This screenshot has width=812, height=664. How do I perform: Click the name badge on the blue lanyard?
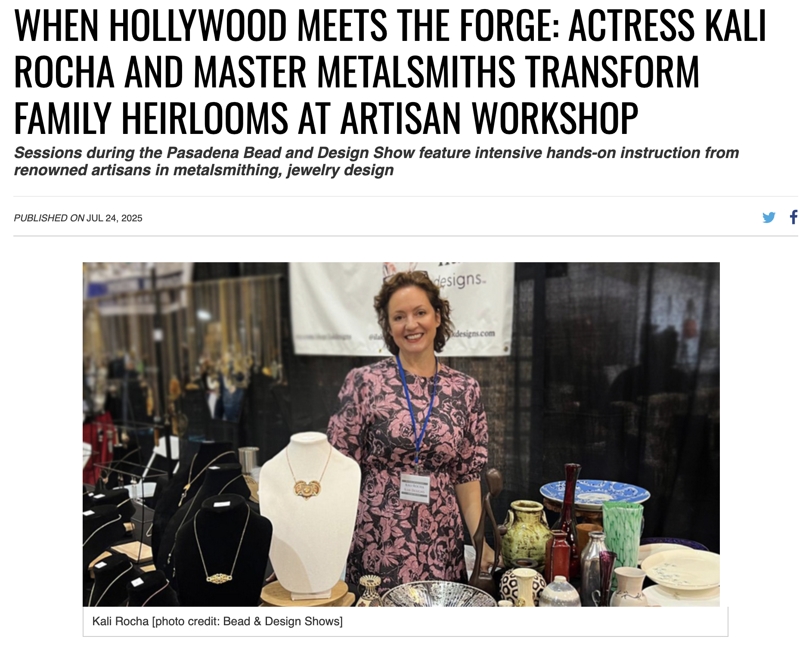click(415, 488)
